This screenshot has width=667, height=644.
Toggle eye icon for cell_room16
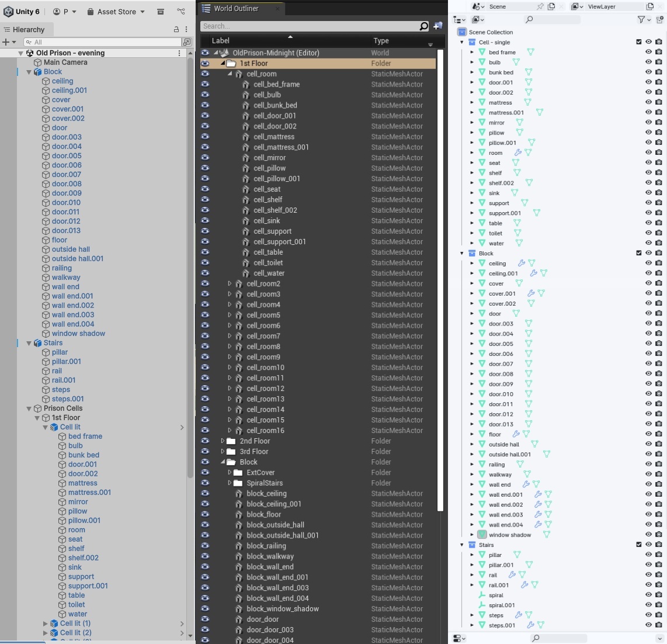point(205,430)
